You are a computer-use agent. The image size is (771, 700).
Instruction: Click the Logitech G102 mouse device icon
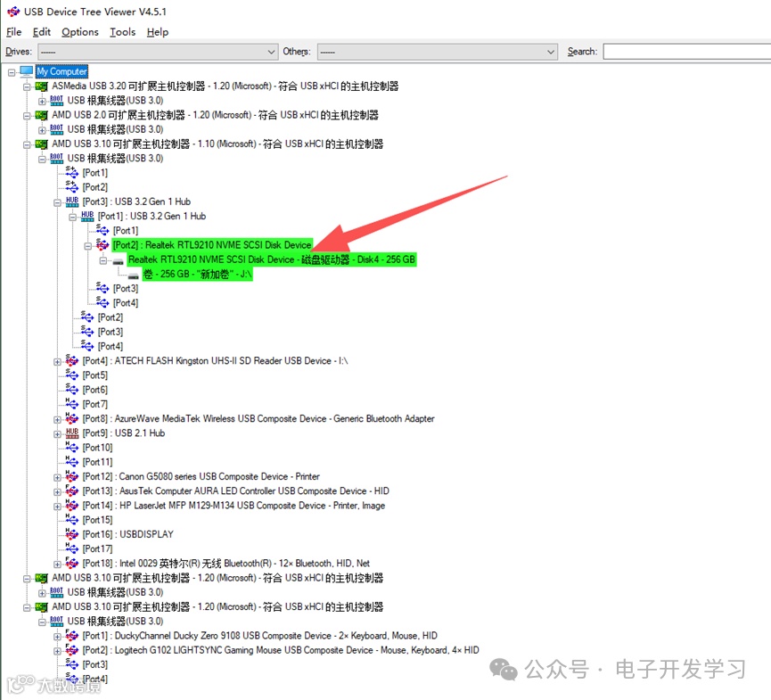click(72, 650)
